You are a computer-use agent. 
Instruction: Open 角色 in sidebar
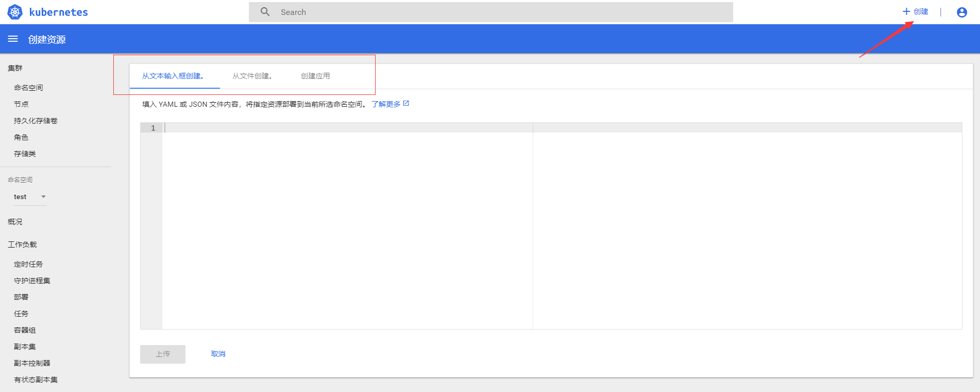[21, 137]
